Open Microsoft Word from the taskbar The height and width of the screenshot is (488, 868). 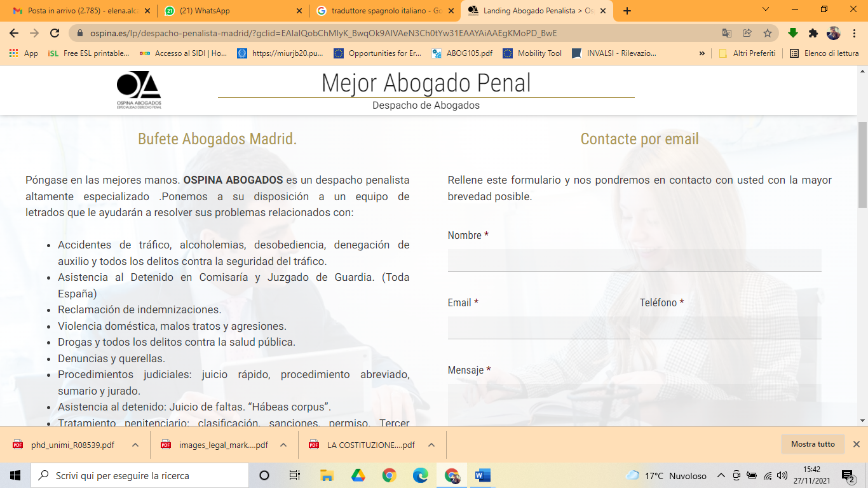tap(483, 475)
